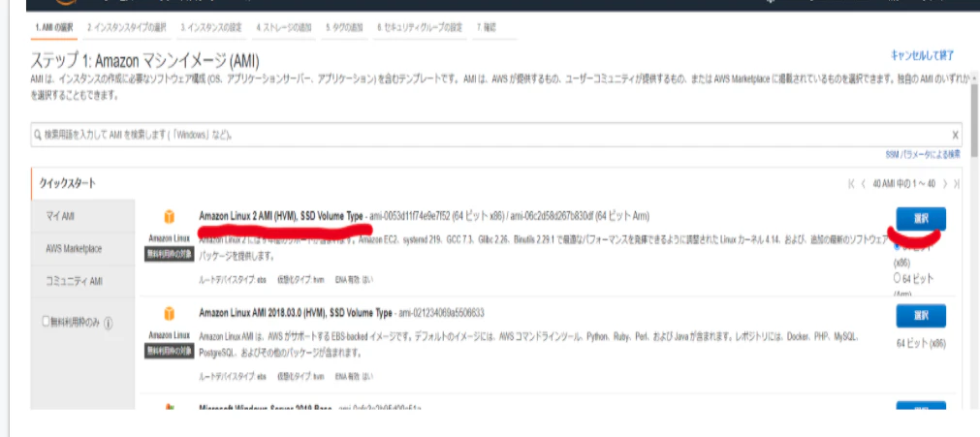
Task: Go to next page of AMI list
Action: 945,184
